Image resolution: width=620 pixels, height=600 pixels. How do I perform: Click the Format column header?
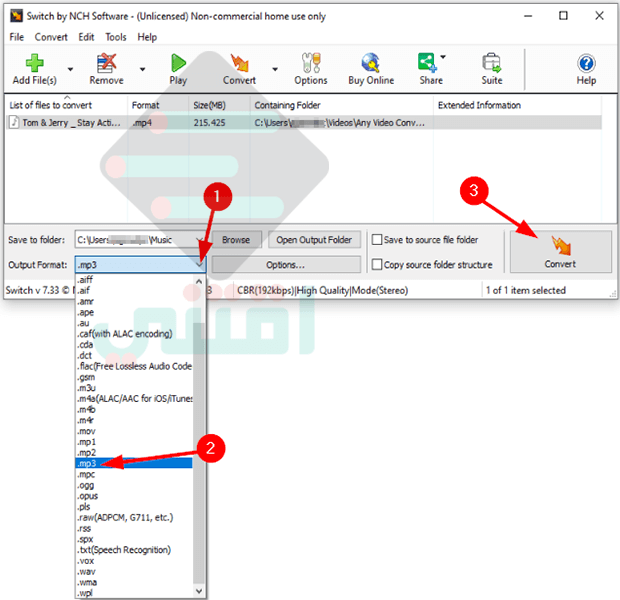tap(158, 105)
